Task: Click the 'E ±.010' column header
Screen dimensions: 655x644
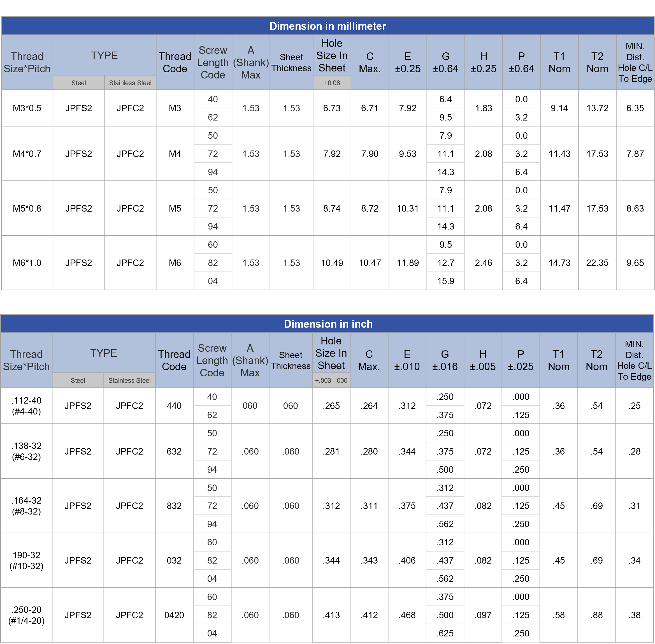Action: pos(407,360)
